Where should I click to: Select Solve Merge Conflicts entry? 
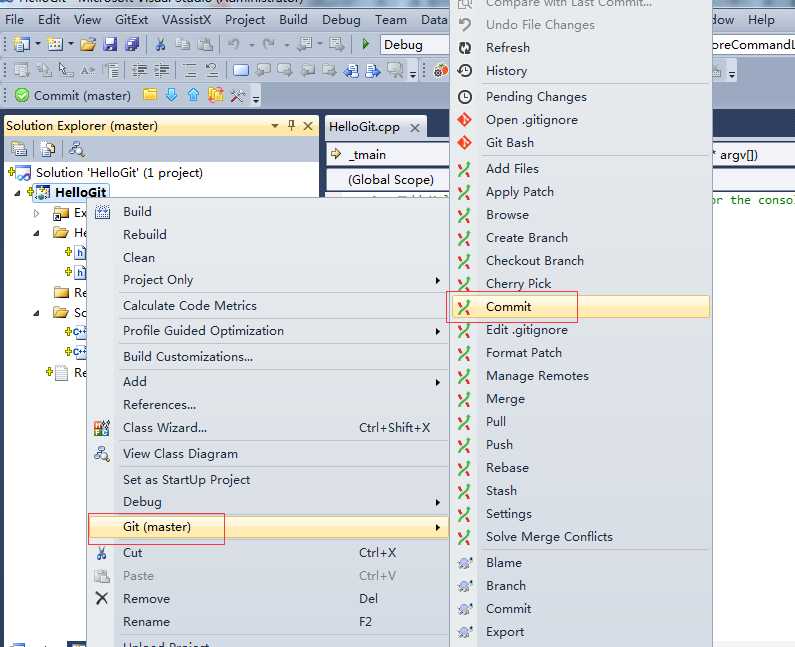[x=581, y=537]
